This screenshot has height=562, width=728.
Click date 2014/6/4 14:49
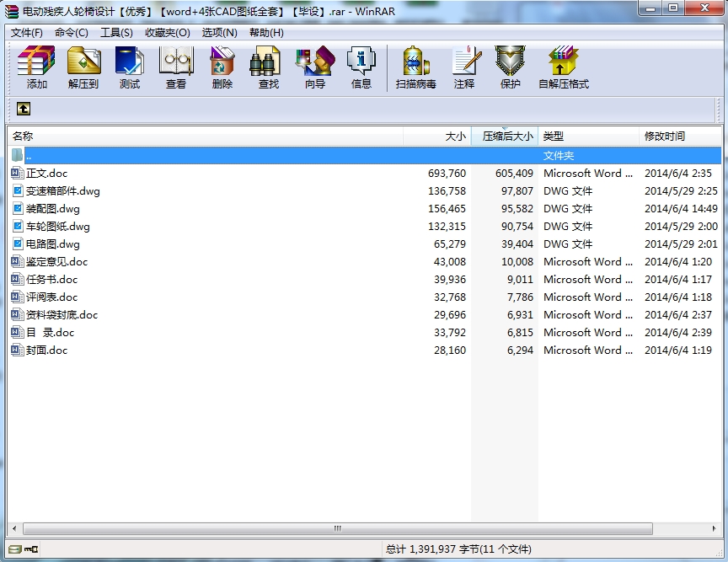click(681, 209)
